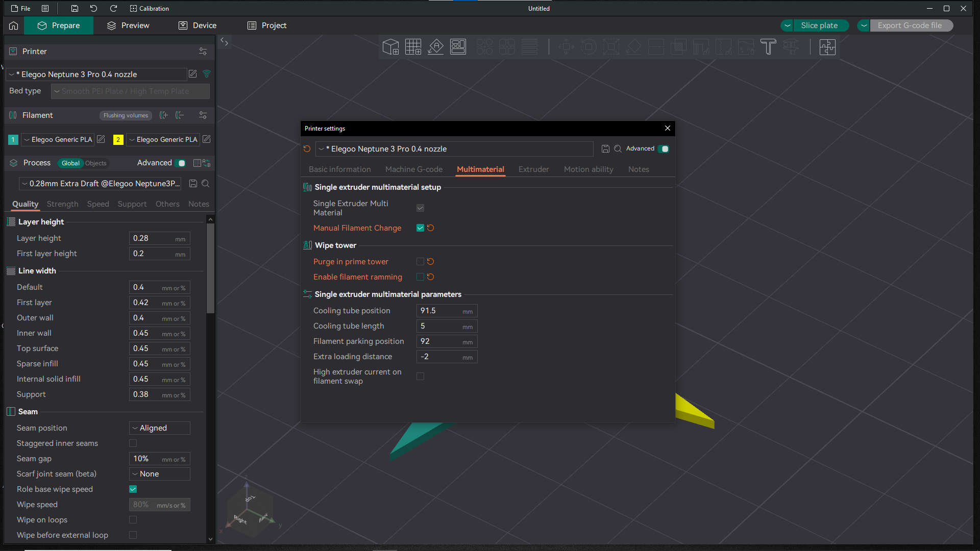Open Printer section settings icon
The height and width of the screenshot is (551, 980).
coord(203,51)
